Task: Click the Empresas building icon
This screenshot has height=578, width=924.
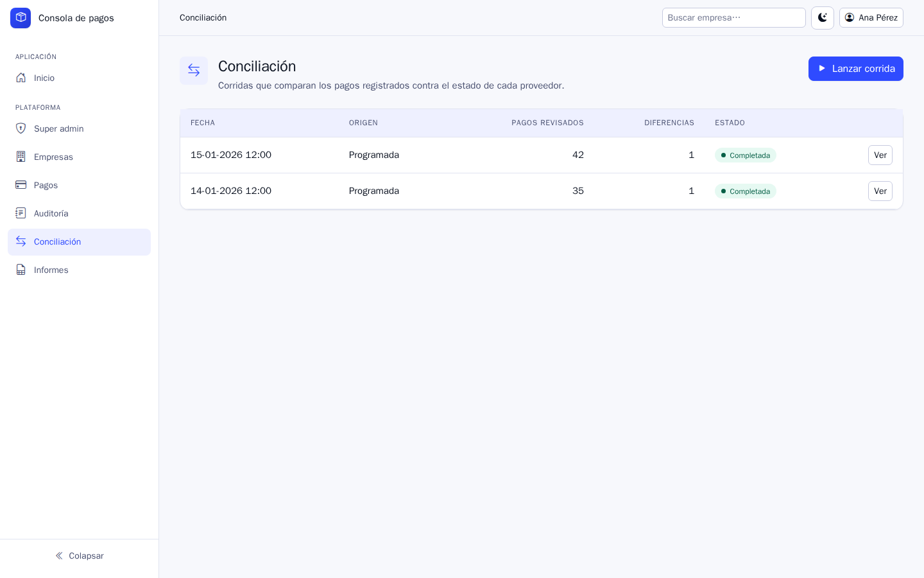Action: 21,157
